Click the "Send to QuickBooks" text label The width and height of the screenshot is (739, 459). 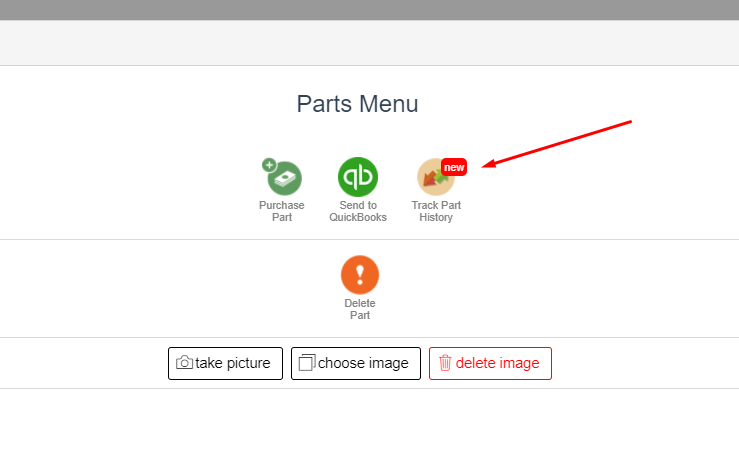(358, 211)
